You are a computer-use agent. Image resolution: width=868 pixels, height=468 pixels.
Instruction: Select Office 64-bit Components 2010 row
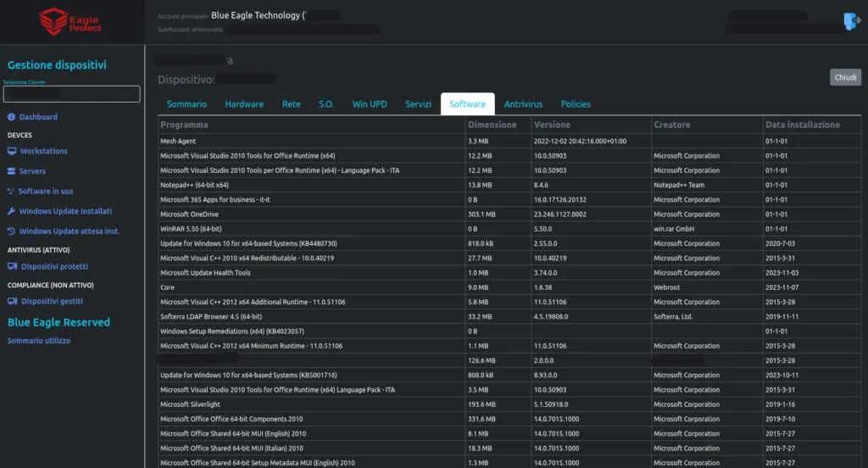tap(509, 420)
